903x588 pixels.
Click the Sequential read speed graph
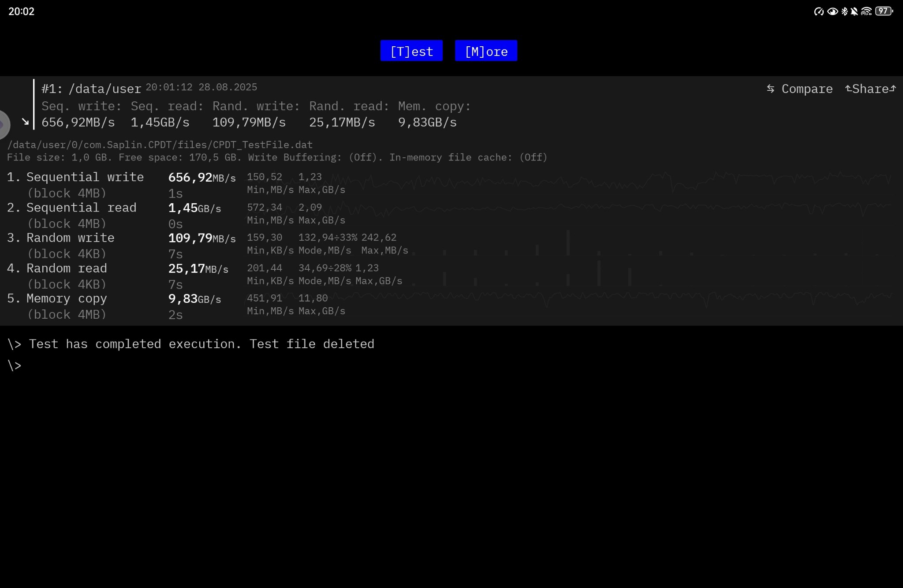click(x=617, y=209)
